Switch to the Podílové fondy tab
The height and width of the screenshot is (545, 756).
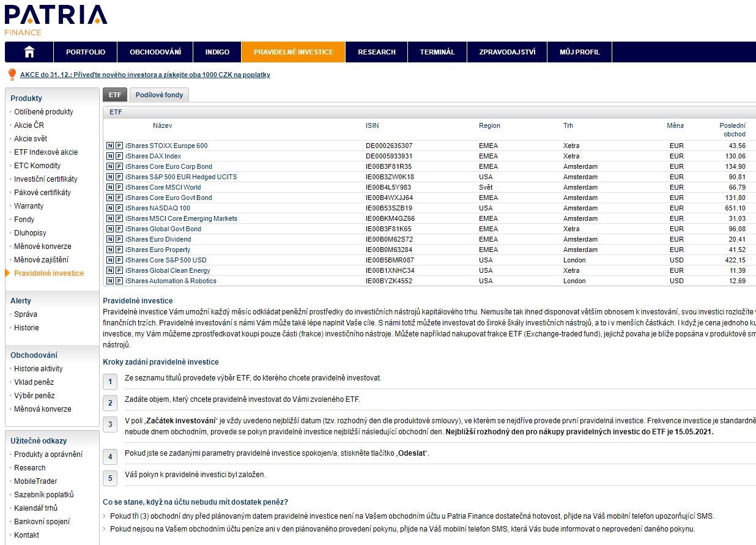[x=159, y=95]
